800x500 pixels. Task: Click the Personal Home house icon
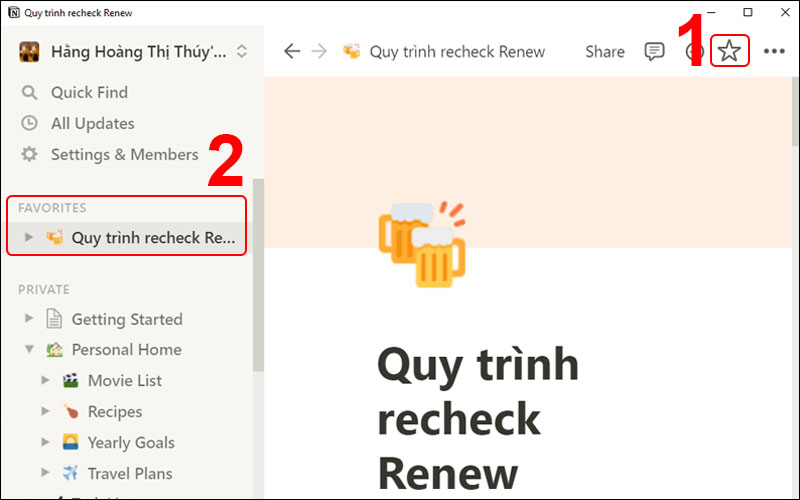(x=55, y=349)
